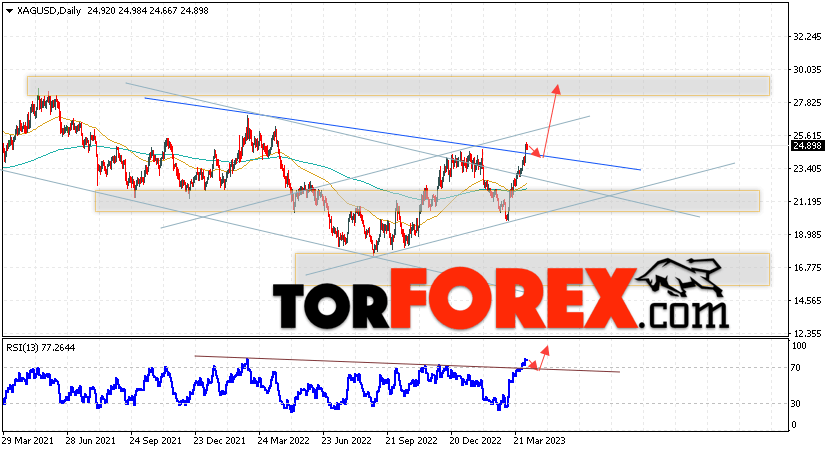829x452 pixels.
Task: Select the RSI 0 level label
Action: 793,425
